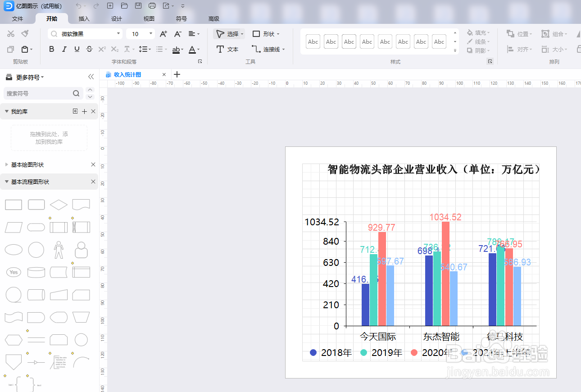Screen dimensions: 581x392
Task: Open text alignment dropdown
Action: [x=194, y=34]
